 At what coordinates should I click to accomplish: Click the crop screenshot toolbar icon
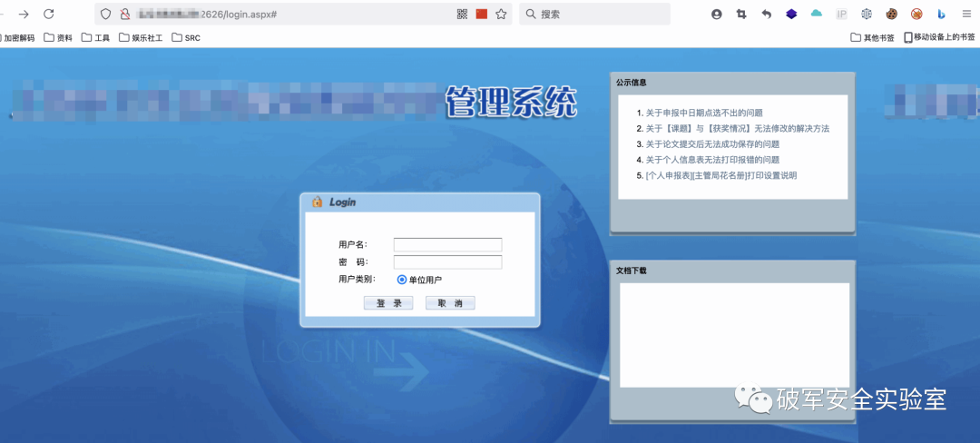741,15
